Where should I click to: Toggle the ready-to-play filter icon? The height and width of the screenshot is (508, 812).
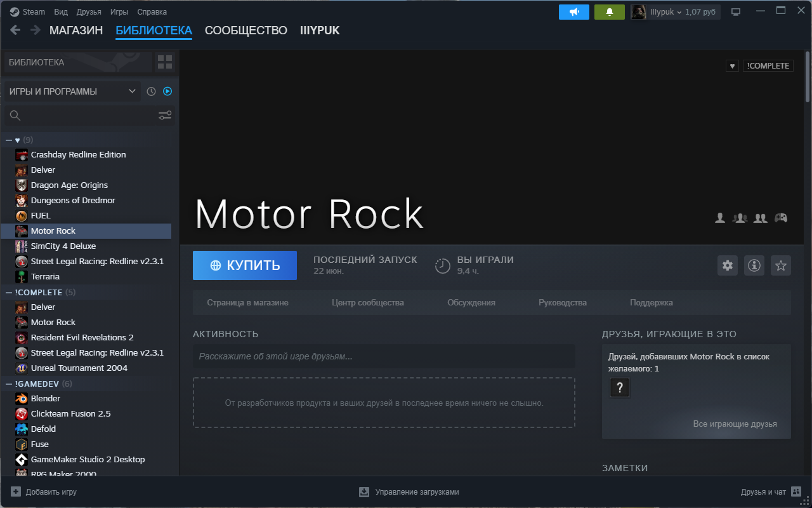[167, 91]
